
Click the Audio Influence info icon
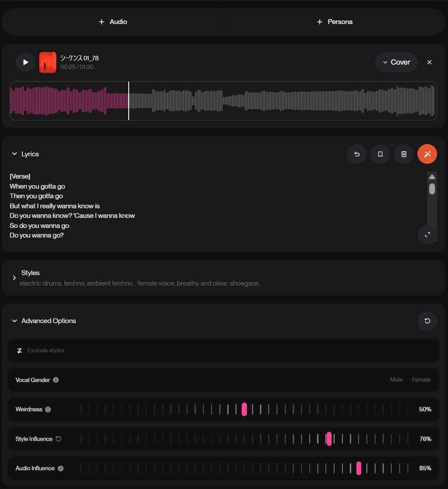pyautogui.click(x=61, y=468)
